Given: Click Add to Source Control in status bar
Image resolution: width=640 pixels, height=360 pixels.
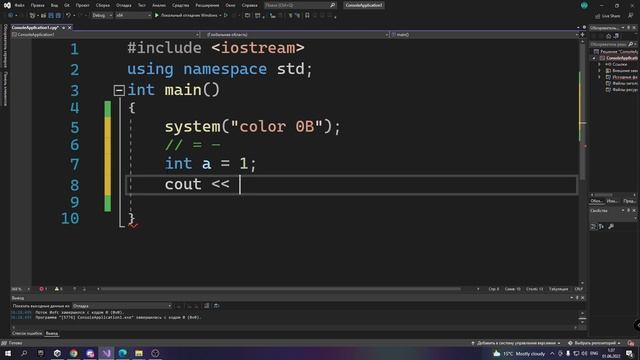Looking at the screenshot, I should pyautogui.click(x=516, y=343).
